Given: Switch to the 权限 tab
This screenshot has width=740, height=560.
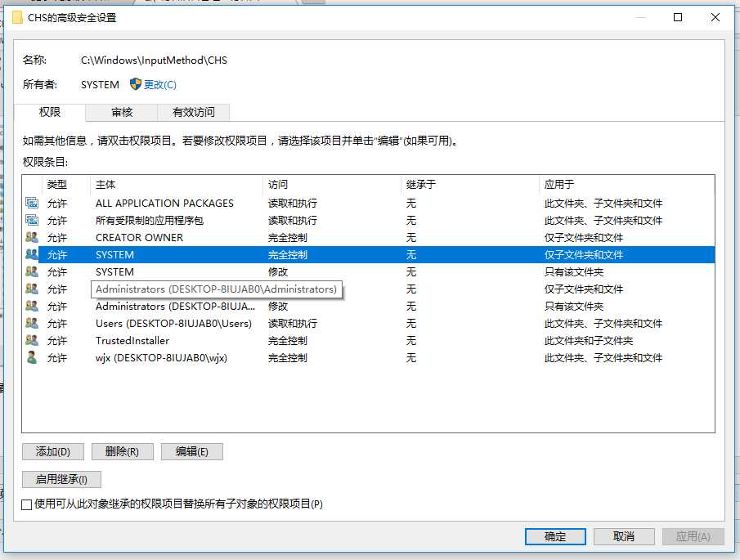Looking at the screenshot, I should 50,112.
